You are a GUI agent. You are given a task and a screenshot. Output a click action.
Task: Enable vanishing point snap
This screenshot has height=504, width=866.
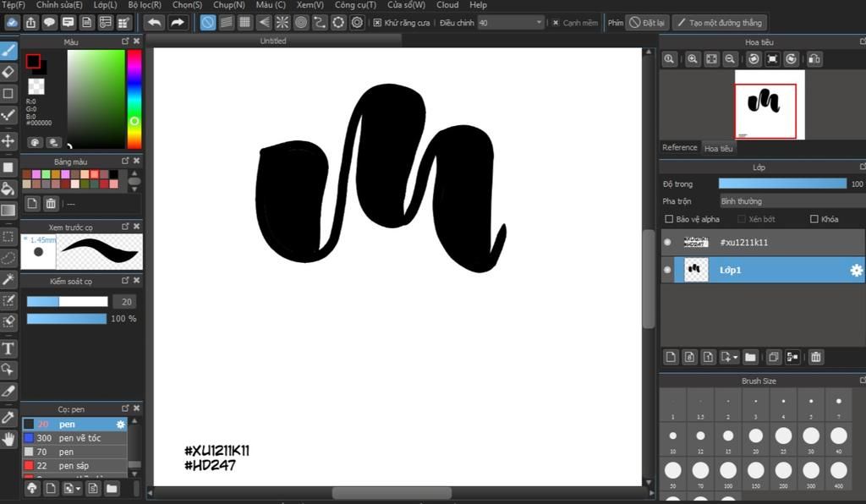click(x=264, y=23)
